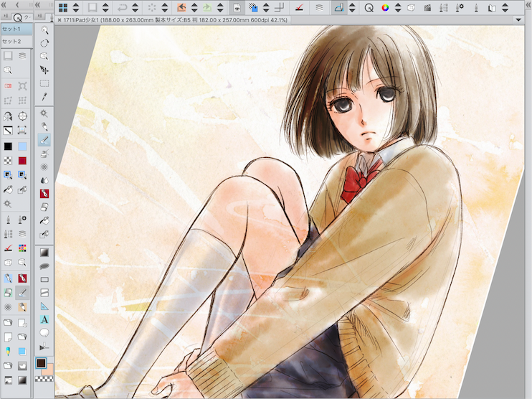Select the Text 'A' tool

coord(44,319)
